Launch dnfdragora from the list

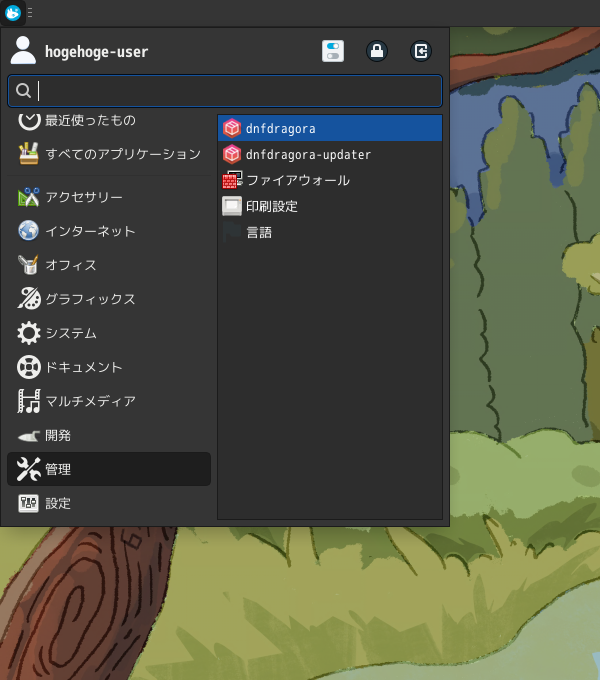click(330, 128)
